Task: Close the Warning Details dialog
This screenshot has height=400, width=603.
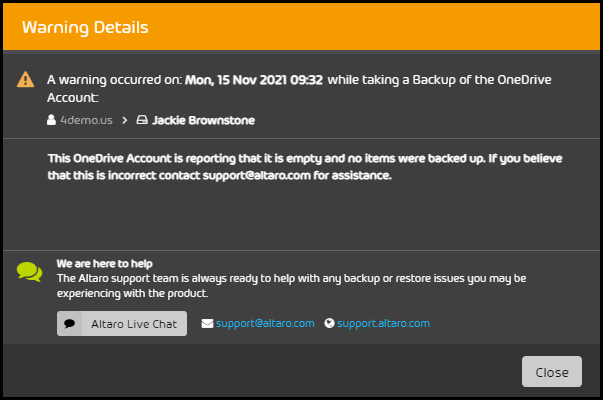Action: 551,372
